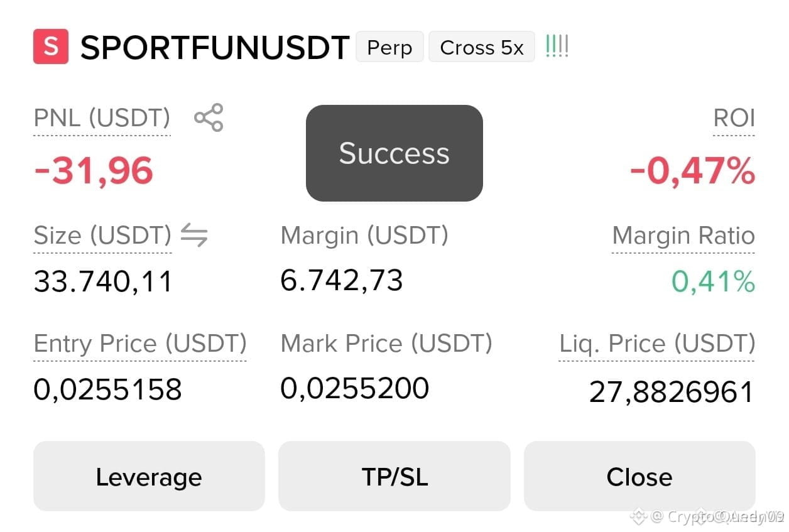
Task: Click the Margin value 6.742,73
Action: click(x=342, y=280)
